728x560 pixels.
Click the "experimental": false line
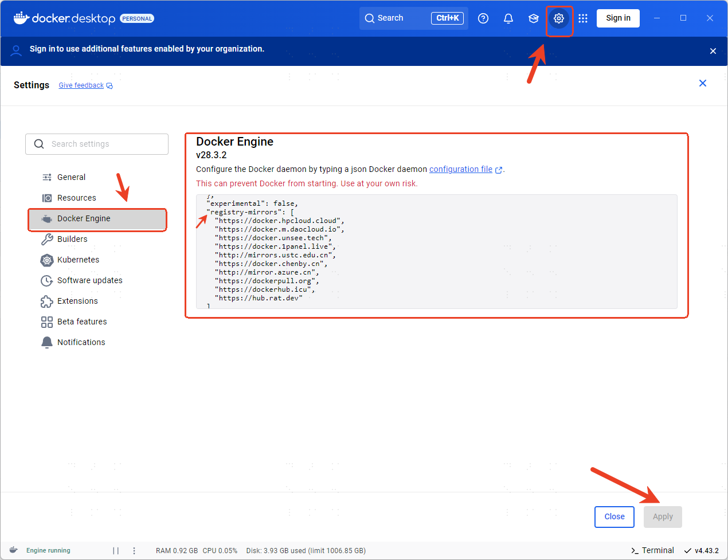252,203
